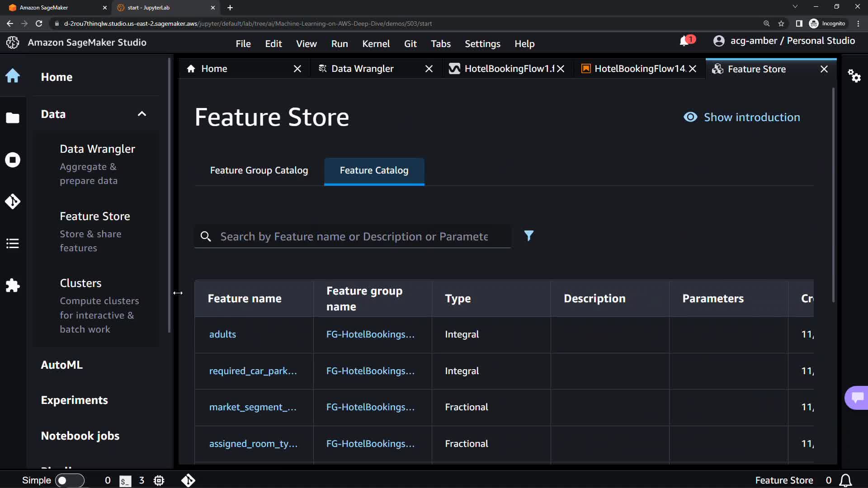Open running terminals and kernels icon
Image resolution: width=868 pixels, height=488 pixels.
pos(13,160)
